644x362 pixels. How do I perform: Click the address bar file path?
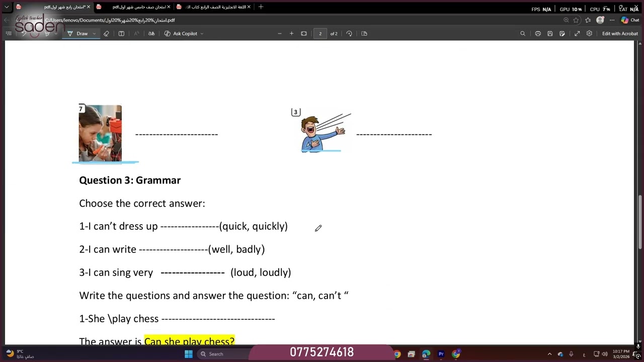[x=110, y=20]
